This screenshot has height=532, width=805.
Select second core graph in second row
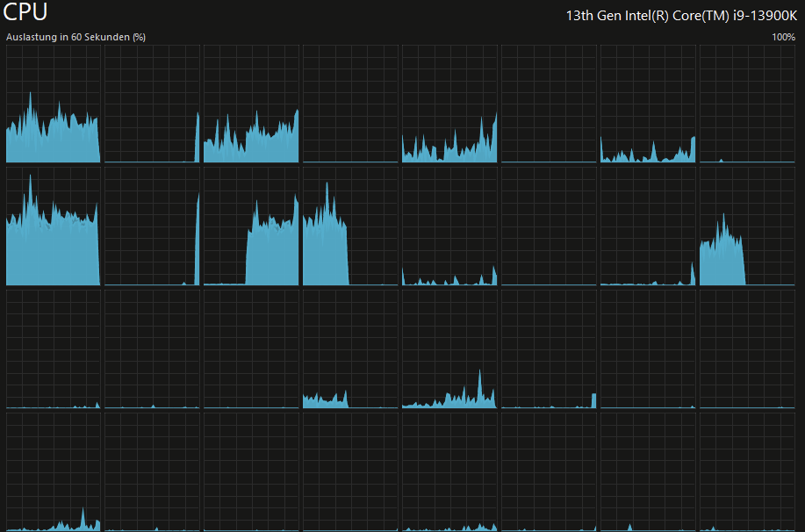(x=153, y=226)
